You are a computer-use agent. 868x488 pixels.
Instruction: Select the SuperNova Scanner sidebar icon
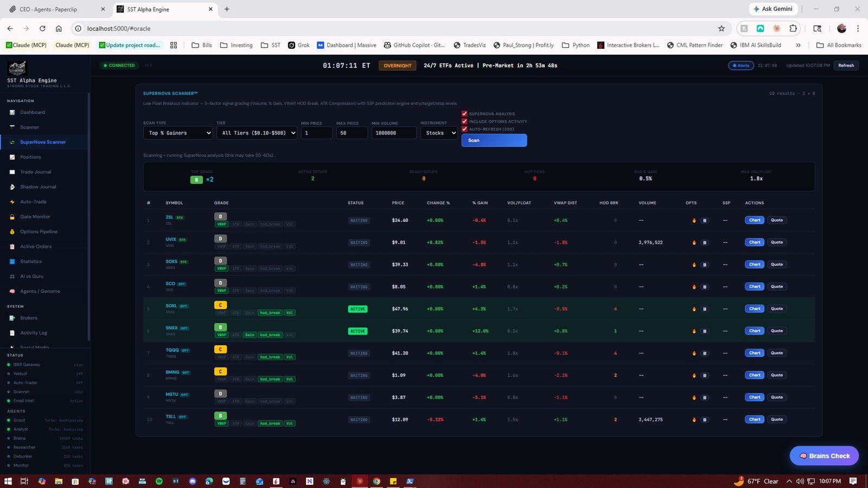12,142
